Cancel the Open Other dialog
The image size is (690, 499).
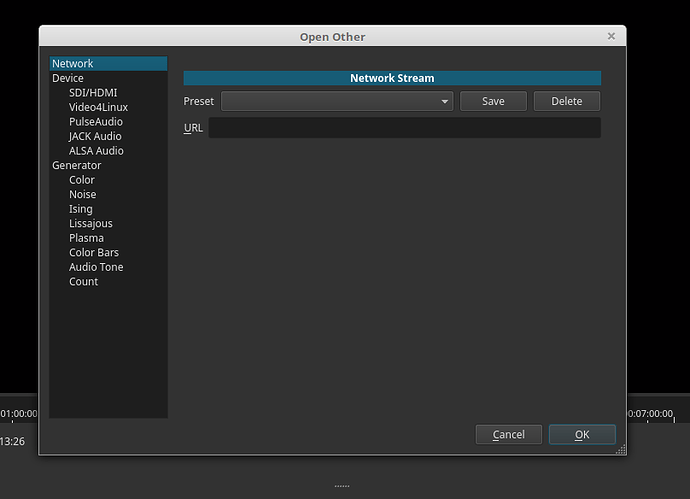509,435
